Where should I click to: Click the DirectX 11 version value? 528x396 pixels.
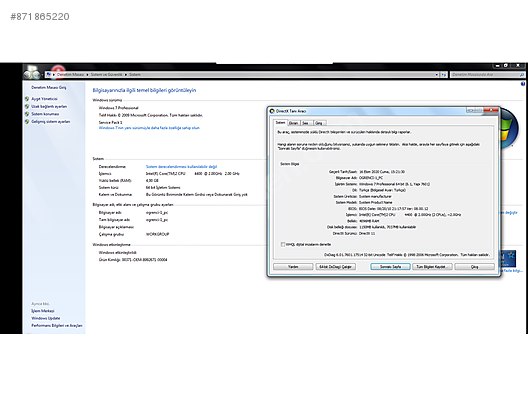coord(367,233)
